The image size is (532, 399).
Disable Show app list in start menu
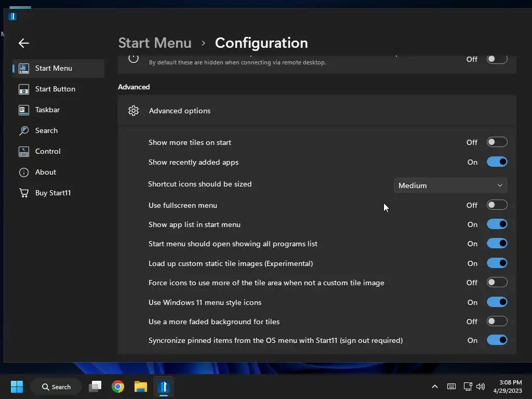[497, 224]
